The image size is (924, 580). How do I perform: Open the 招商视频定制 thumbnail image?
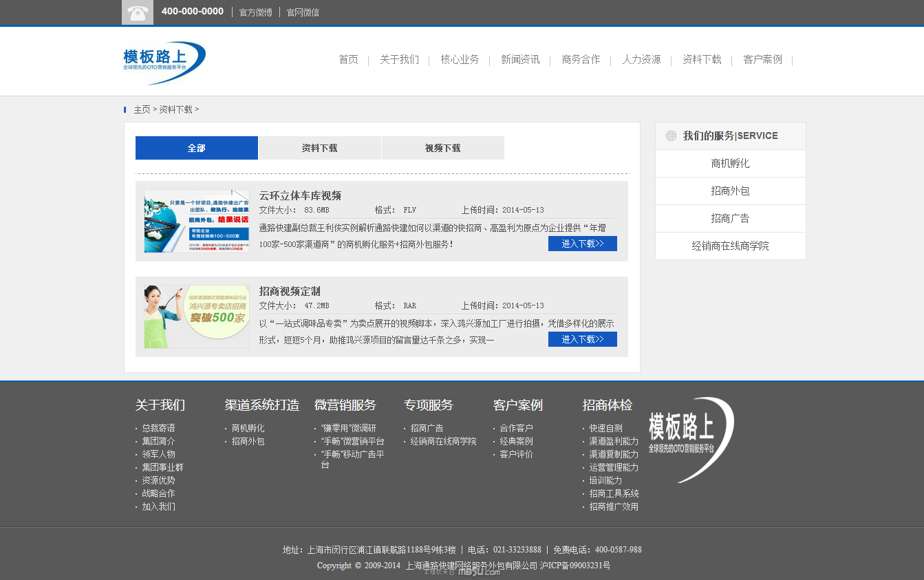pyautogui.click(x=197, y=316)
